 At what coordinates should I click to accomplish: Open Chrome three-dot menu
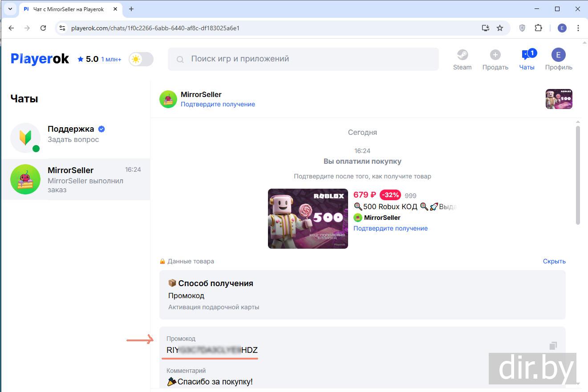tap(578, 28)
